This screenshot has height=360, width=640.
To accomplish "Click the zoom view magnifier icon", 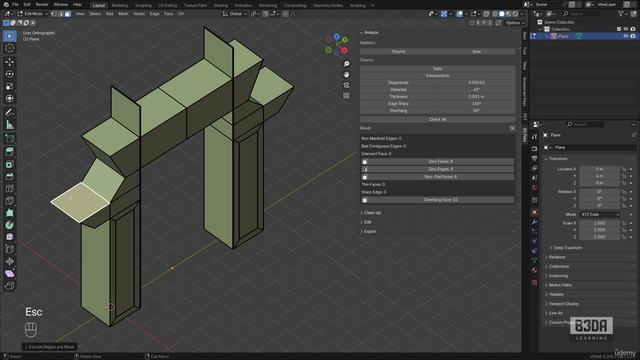I will [346, 64].
